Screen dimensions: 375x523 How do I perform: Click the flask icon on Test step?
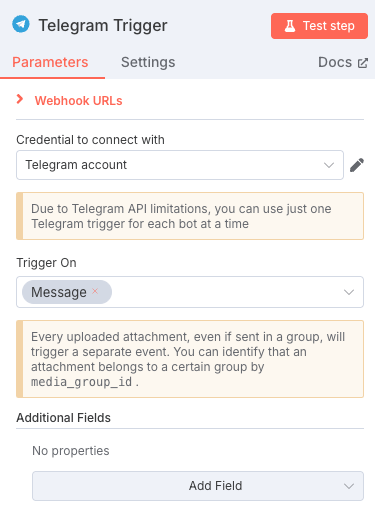[290, 26]
